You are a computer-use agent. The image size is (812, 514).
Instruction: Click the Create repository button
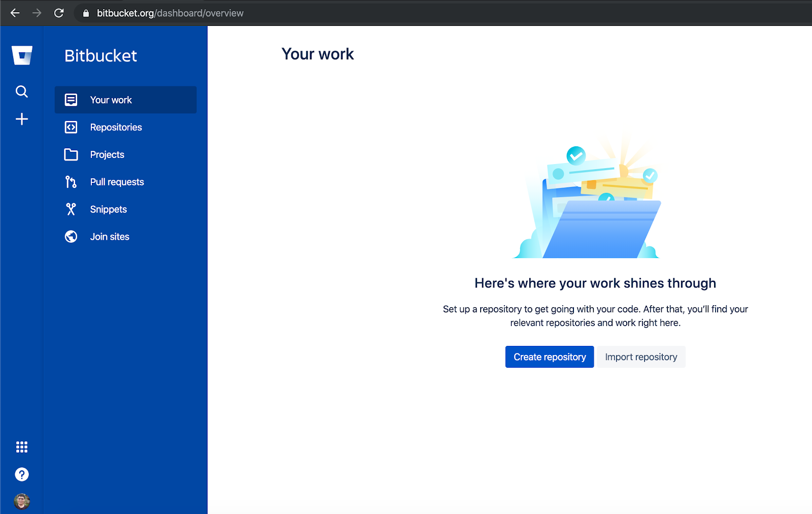point(550,357)
